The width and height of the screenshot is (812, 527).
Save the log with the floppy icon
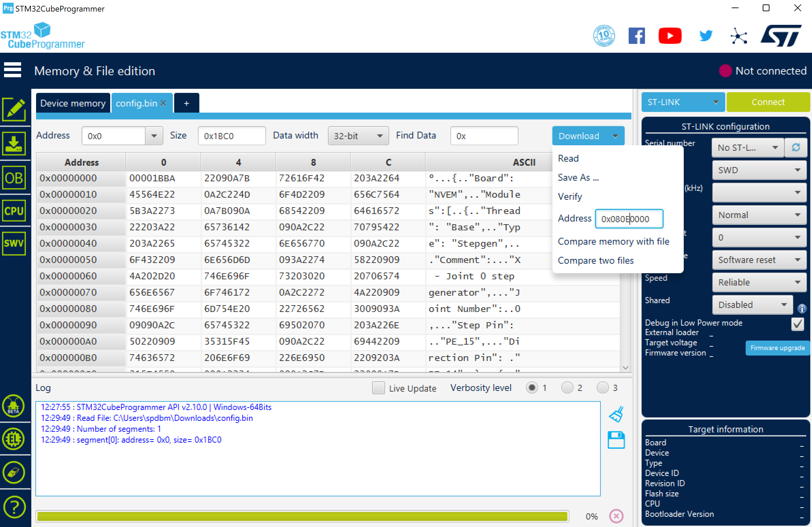point(616,440)
